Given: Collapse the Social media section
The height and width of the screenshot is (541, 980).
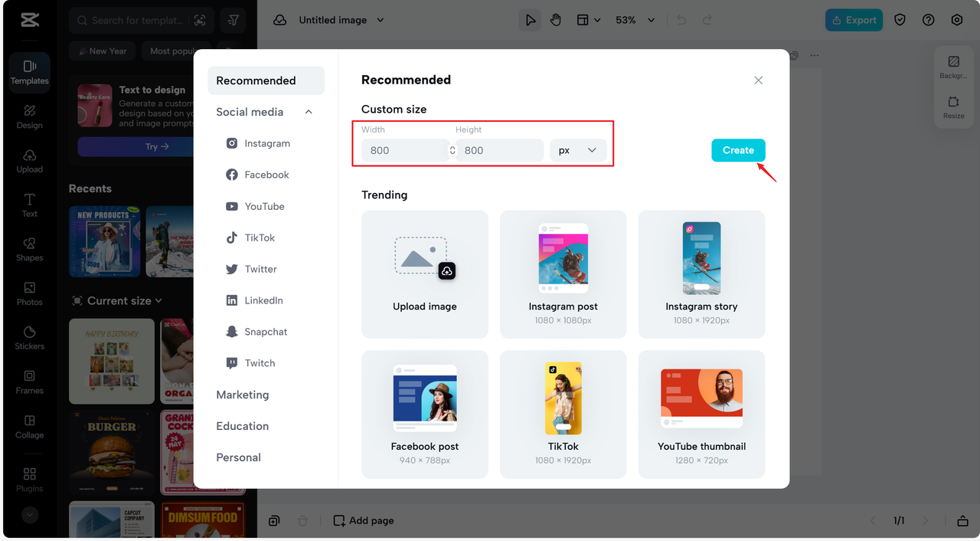Looking at the screenshot, I should coord(309,112).
